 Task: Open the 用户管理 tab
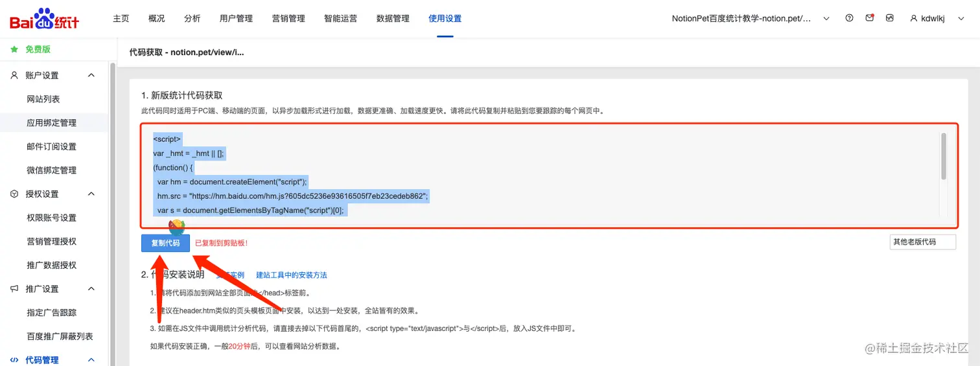[x=237, y=18]
